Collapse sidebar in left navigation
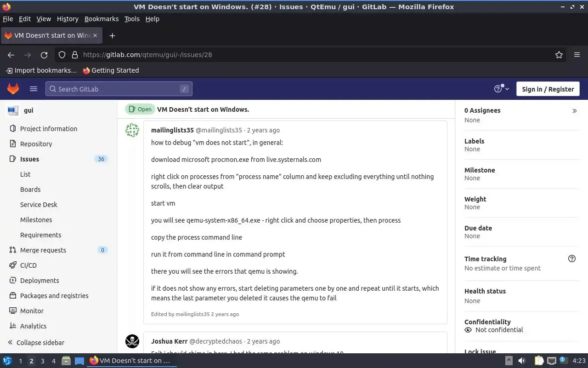 (x=36, y=343)
